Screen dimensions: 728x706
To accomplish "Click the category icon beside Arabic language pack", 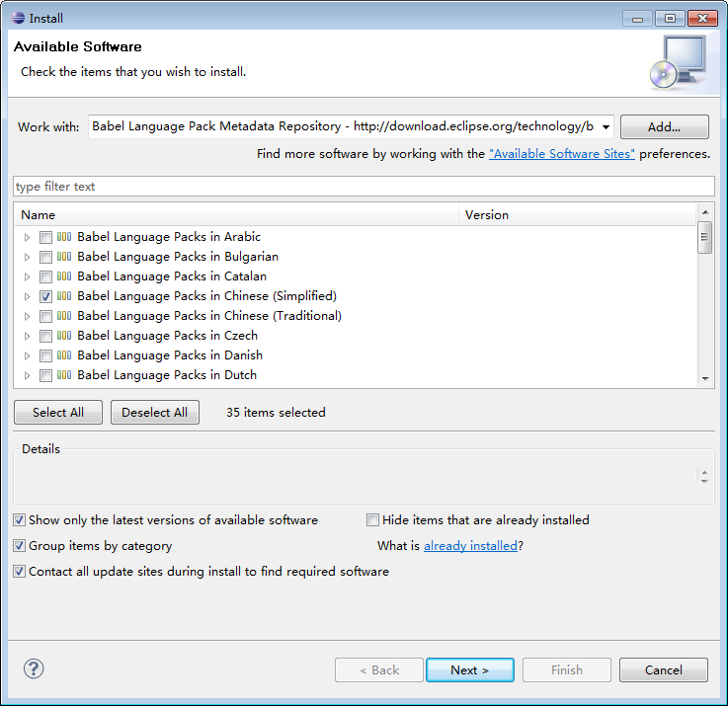I will [64, 237].
